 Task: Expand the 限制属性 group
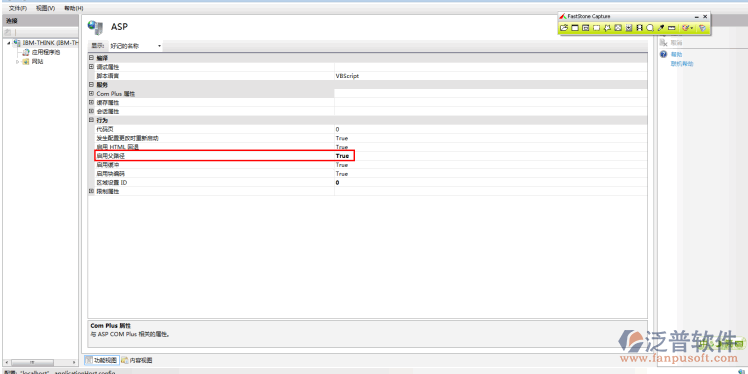pos(91,191)
